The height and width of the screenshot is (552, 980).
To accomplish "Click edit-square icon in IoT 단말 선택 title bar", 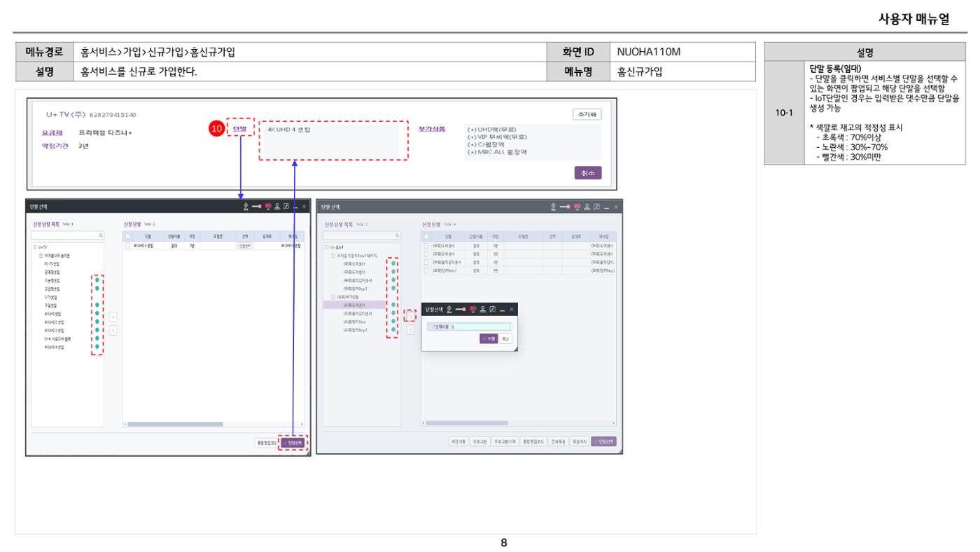I will (x=596, y=207).
